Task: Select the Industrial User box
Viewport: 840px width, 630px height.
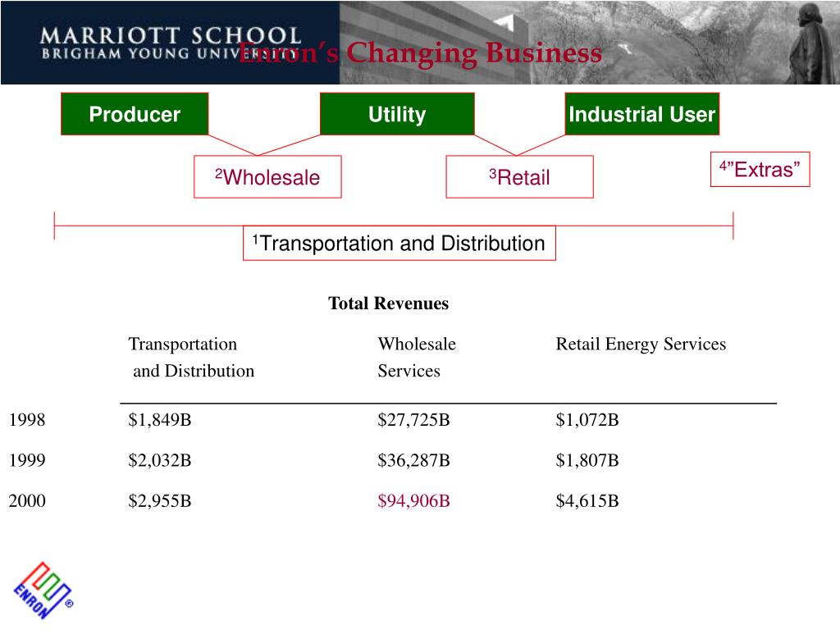Action: (641, 114)
